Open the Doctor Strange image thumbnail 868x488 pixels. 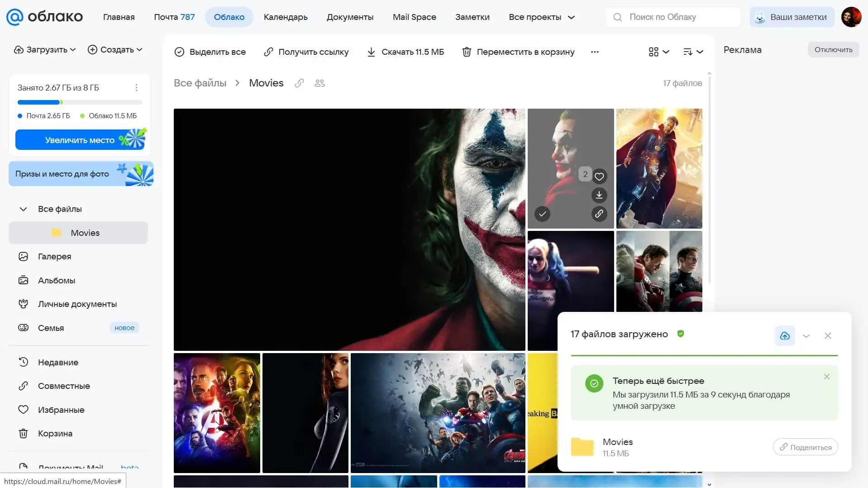(x=659, y=168)
